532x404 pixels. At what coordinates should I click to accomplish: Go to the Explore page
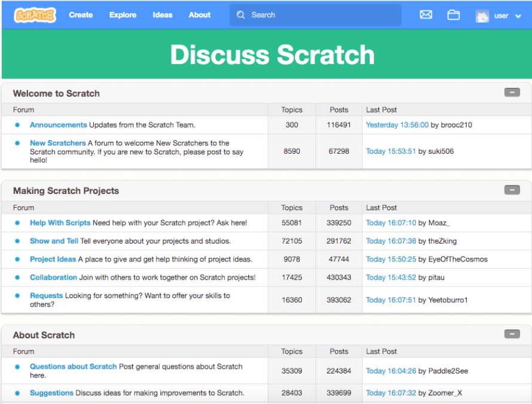click(x=123, y=15)
